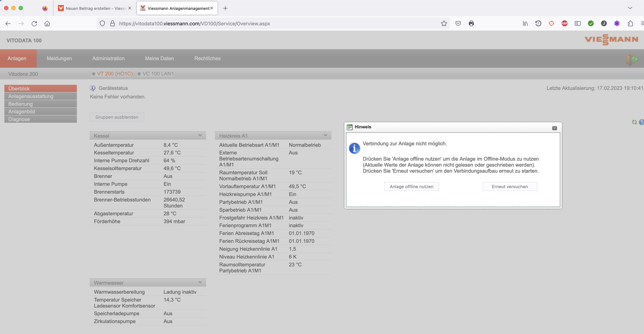Open a new browser tab
The width and height of the screenshot is (644, 334).
[x=225, y=8]
